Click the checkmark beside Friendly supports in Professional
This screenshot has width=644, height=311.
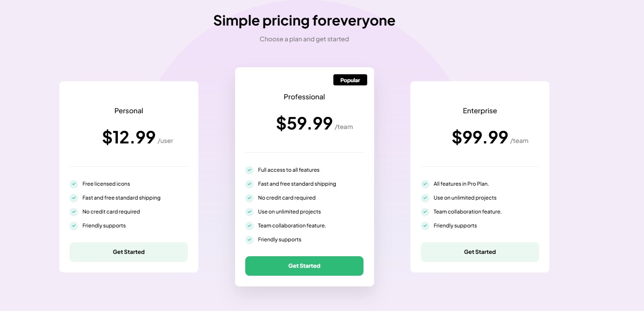coord(249,240)
